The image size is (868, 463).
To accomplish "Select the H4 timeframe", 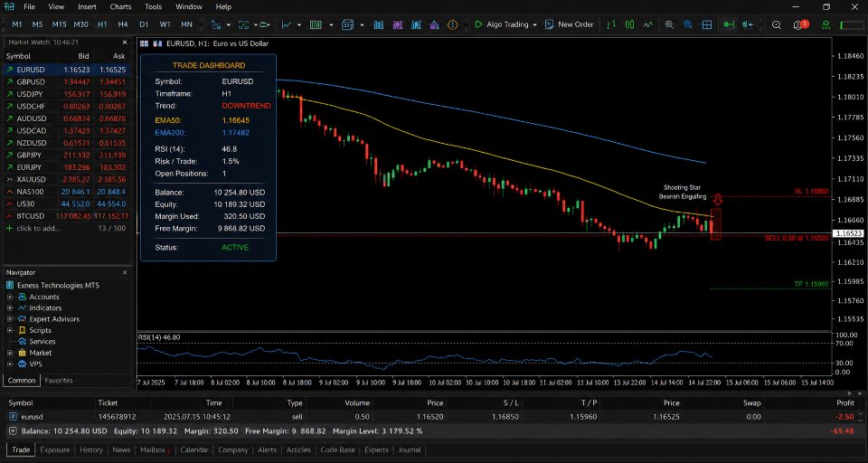I will click(x=123, y=25).
